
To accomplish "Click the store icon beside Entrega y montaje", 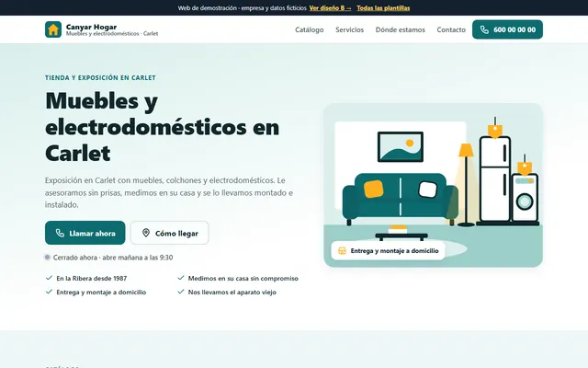I will tap(342, 251).
